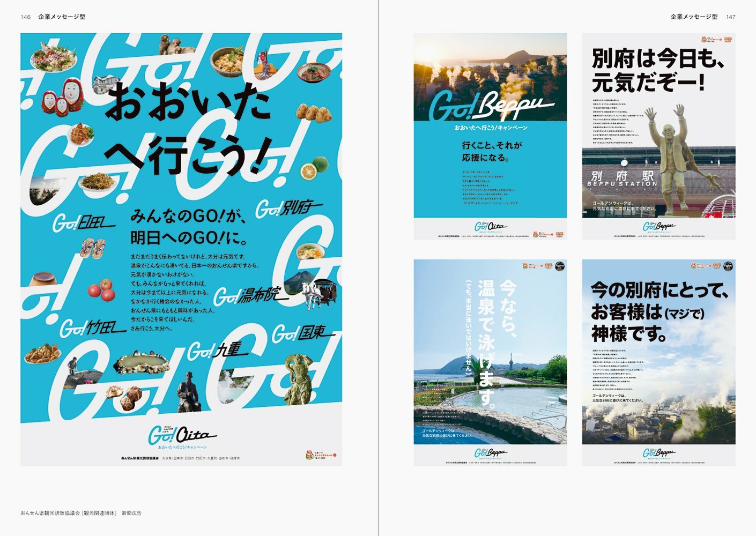Click the subheading みんなのGO!が、明日へのGO!に。

(188, 227)
